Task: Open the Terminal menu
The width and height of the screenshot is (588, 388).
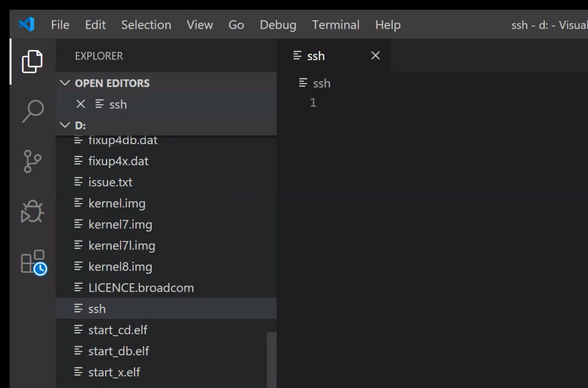Action: tap(335, 25)
